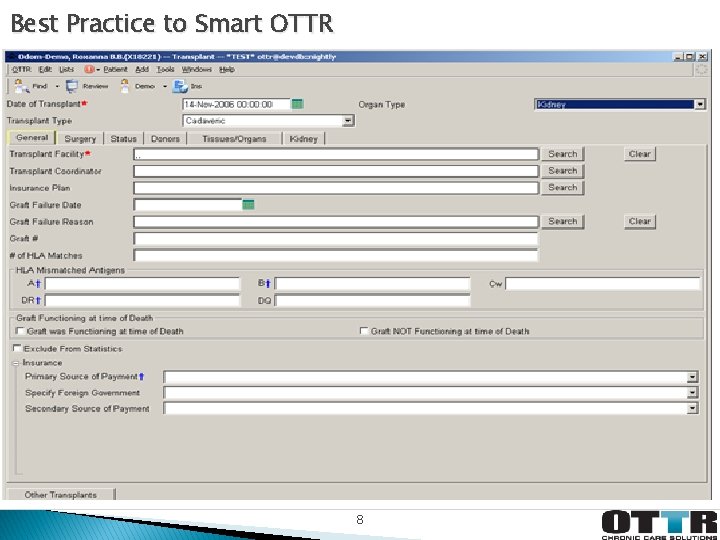720x540 pixels.
Task: Enable Exclude From Statistics checkbox
Action: coord(17,348)
